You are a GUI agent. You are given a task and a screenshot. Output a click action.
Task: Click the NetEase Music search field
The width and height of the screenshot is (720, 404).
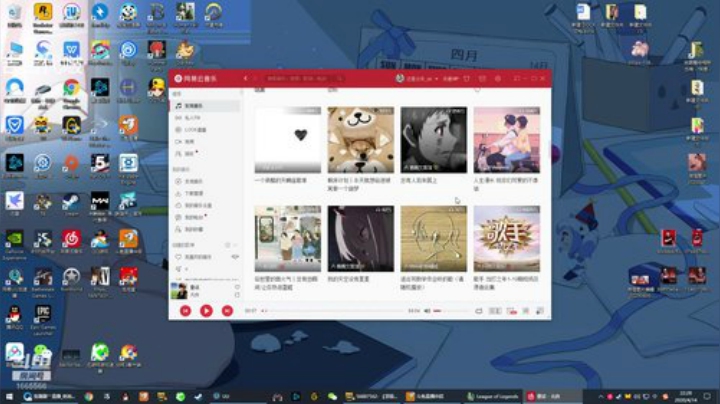coord(304,79)
